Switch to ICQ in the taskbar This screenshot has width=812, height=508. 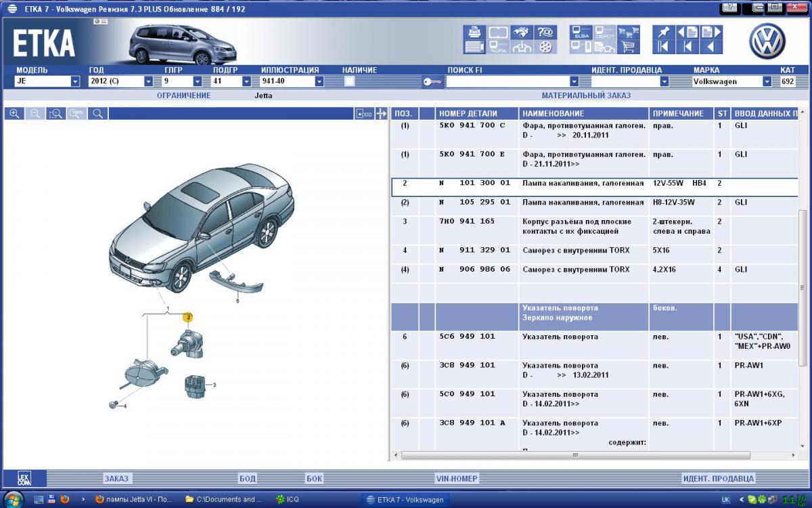[288, 500]
